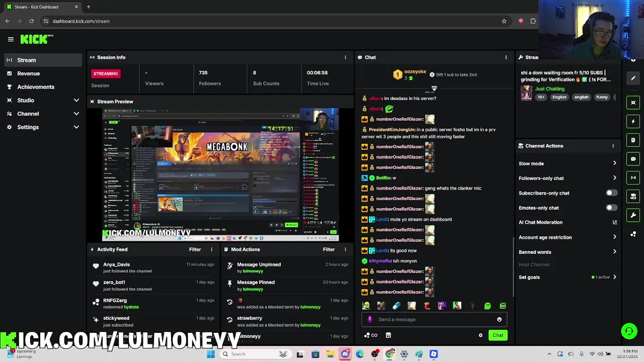Click the Stream Preview video thumbnail

pos(220,175)
